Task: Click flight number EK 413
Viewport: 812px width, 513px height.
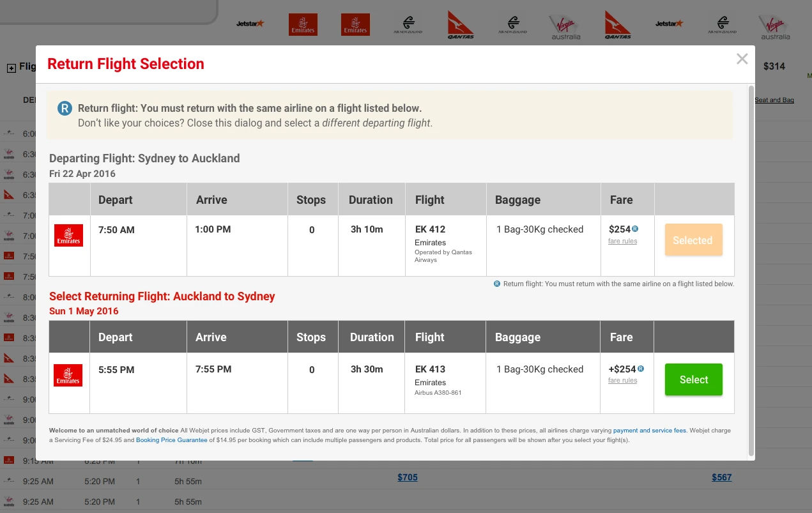Action: tap(430, 369)
